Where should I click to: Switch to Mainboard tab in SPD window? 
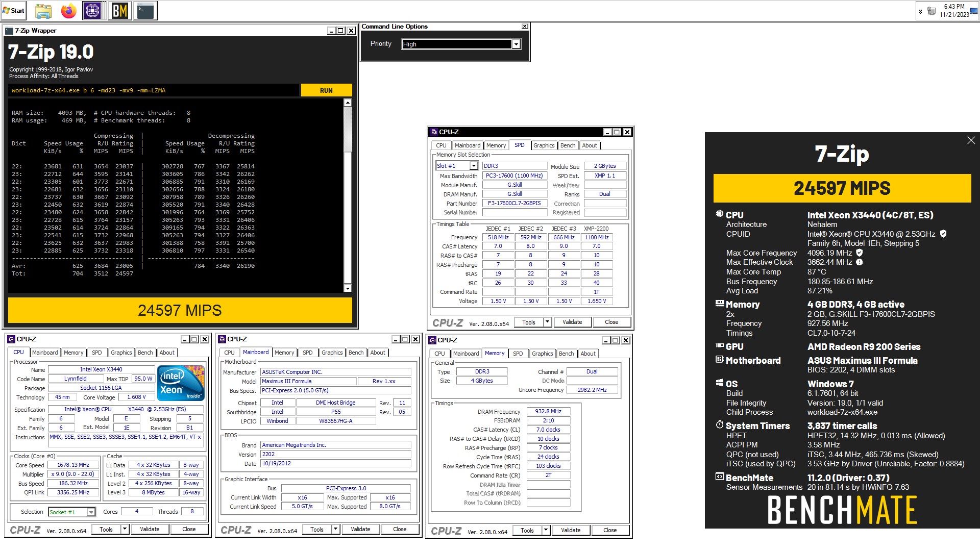[x=468, y=145]
